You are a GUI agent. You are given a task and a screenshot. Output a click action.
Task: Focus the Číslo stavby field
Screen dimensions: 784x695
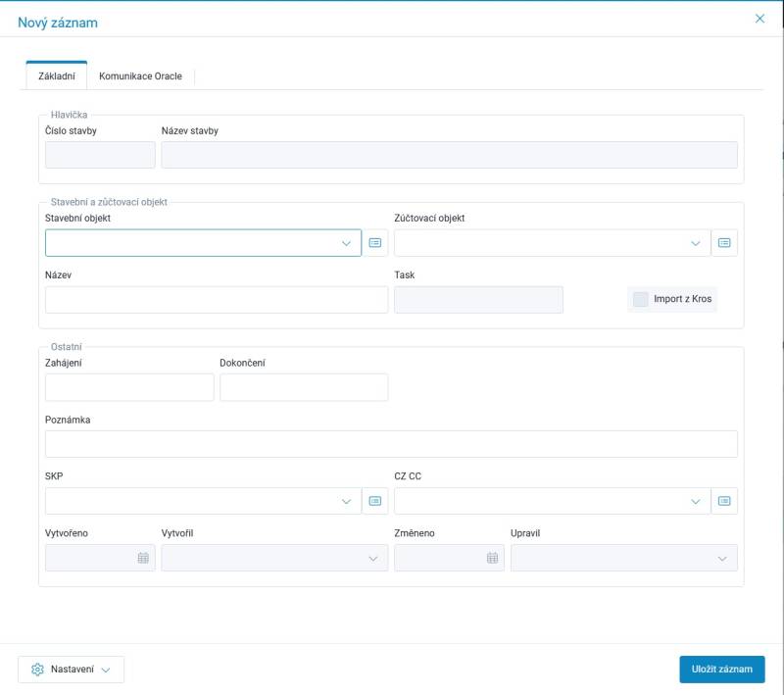(x=100, y=155)
